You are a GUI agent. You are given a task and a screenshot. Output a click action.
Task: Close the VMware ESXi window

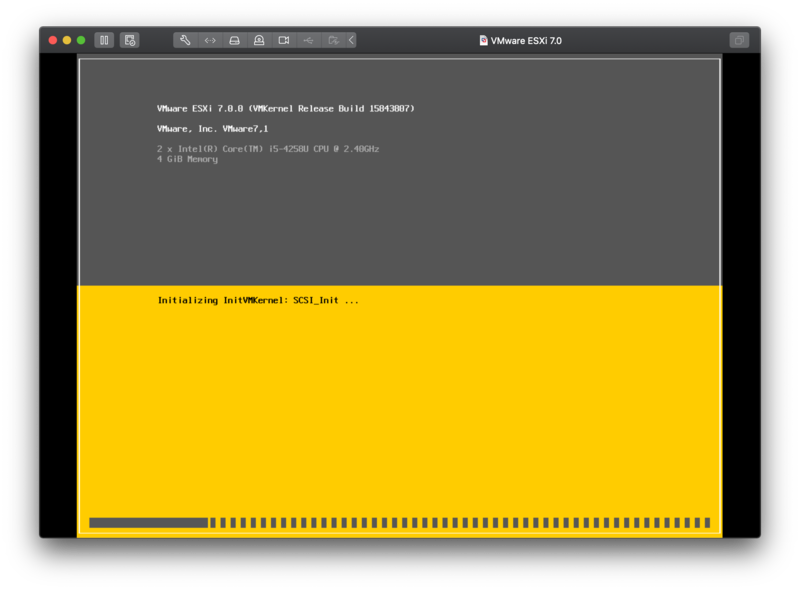(53, 40)
